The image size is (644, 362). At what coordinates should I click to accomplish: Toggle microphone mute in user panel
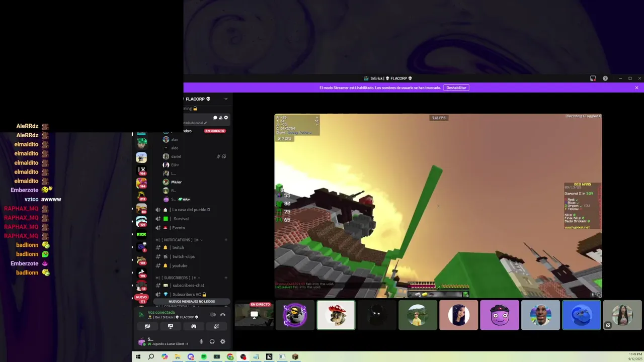coord(201,341)
